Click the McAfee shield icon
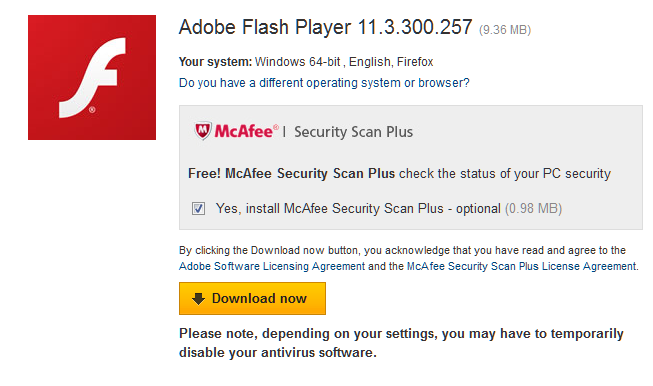The width and height of the screenshot is (653, 386). (203, 131)
